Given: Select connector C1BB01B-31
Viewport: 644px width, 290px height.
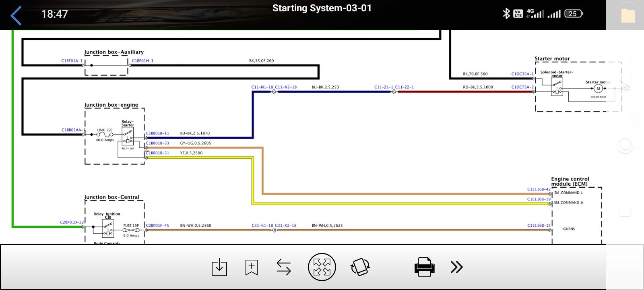Looking at the screenshot, I should 157,153.
